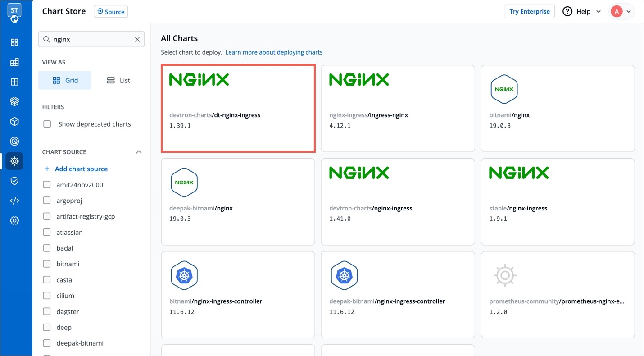Clear the nginx search with X icon

point(137,39)
